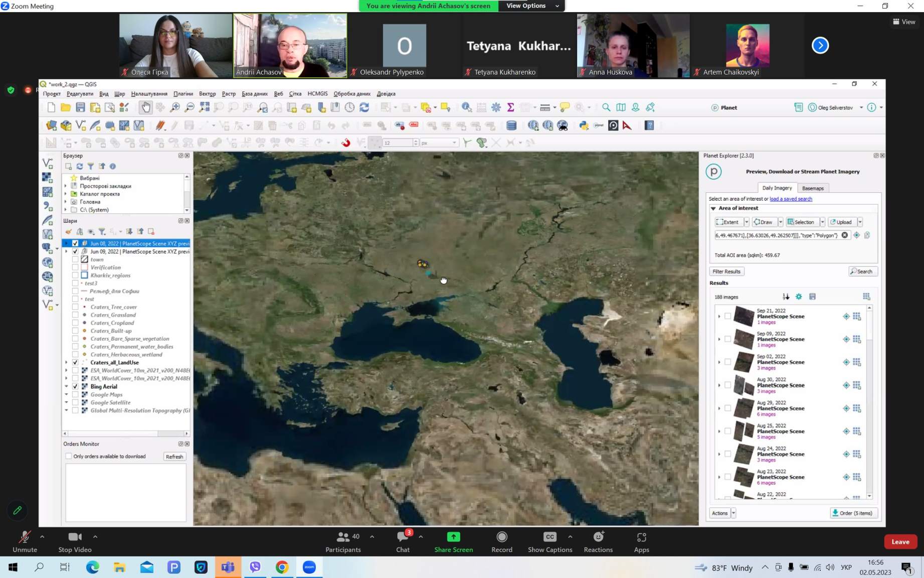Enable Google Satellite layer checkbox

pyautogui.click(x=75, y=402)
